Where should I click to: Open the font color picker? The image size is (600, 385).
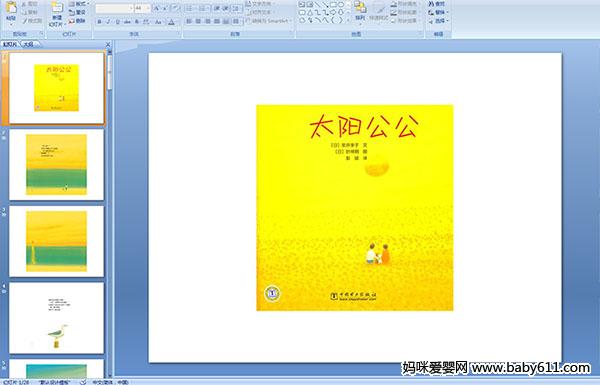click(x=171, y=22)
